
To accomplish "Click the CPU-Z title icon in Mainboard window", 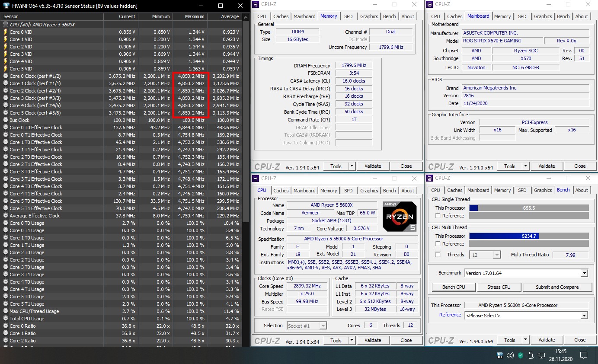I will (x=430, y=4).
